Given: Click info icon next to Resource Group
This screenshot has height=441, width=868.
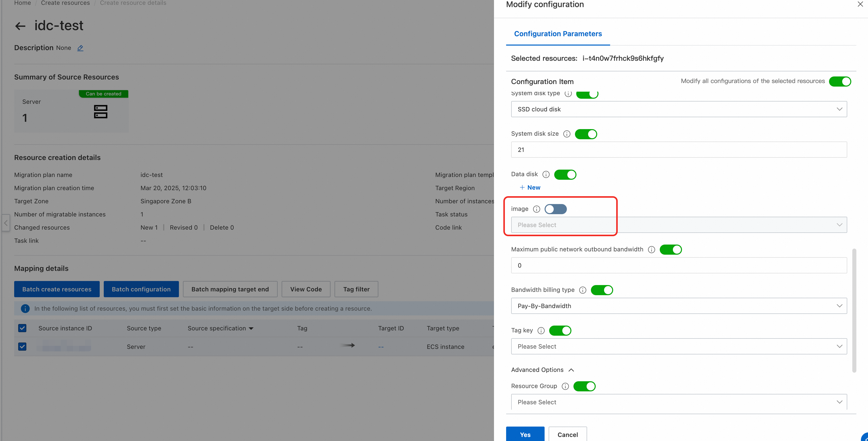Looking at the screenshot, I should coord(565,386).
